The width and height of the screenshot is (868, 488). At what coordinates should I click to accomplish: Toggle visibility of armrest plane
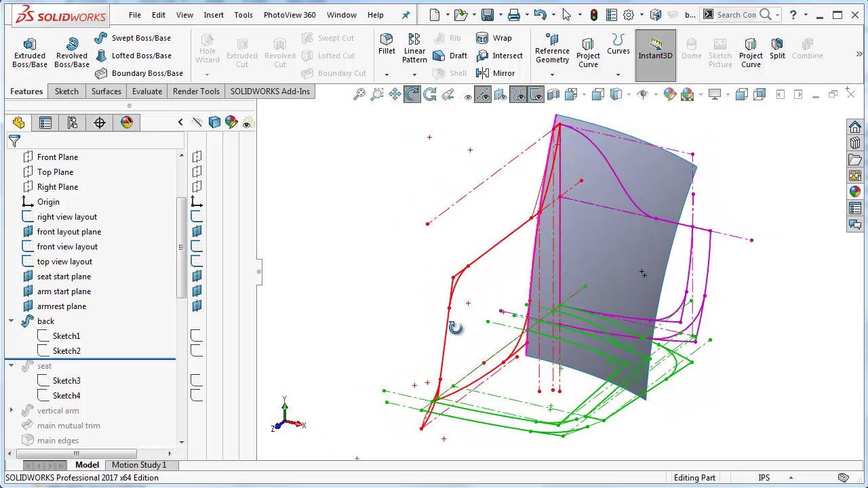point(197,306)
